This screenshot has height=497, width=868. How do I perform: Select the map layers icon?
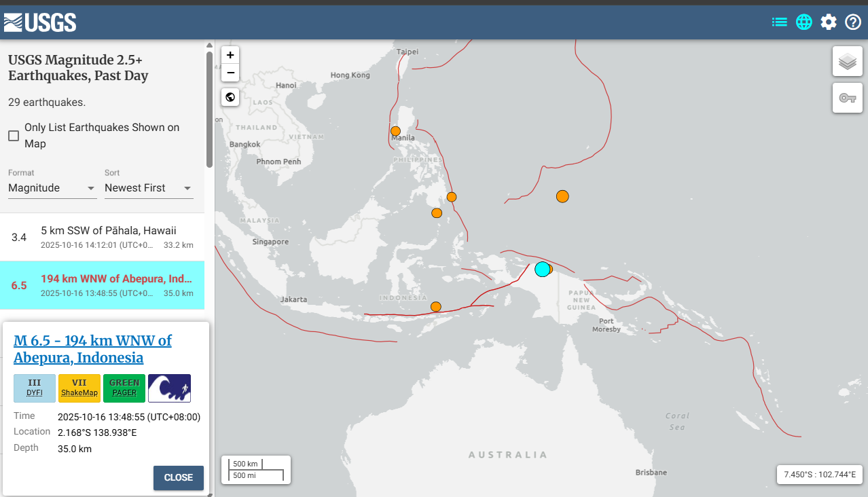pos(847,60)
